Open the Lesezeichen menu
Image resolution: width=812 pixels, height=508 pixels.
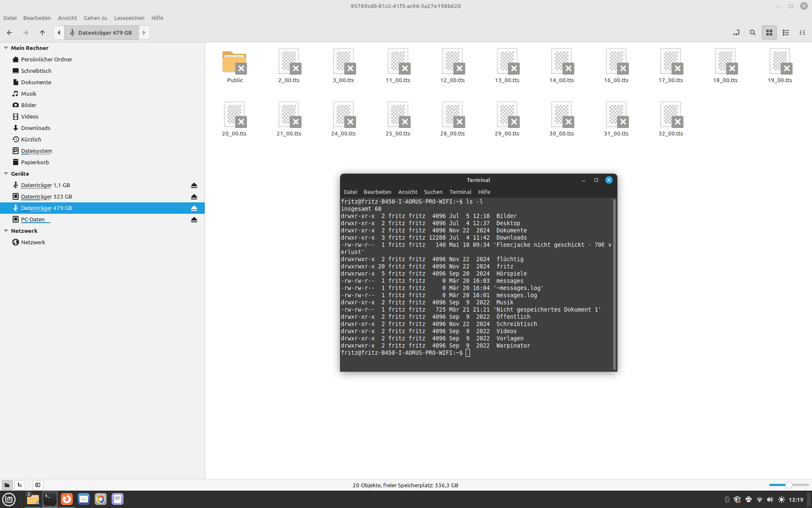(129, 18)
